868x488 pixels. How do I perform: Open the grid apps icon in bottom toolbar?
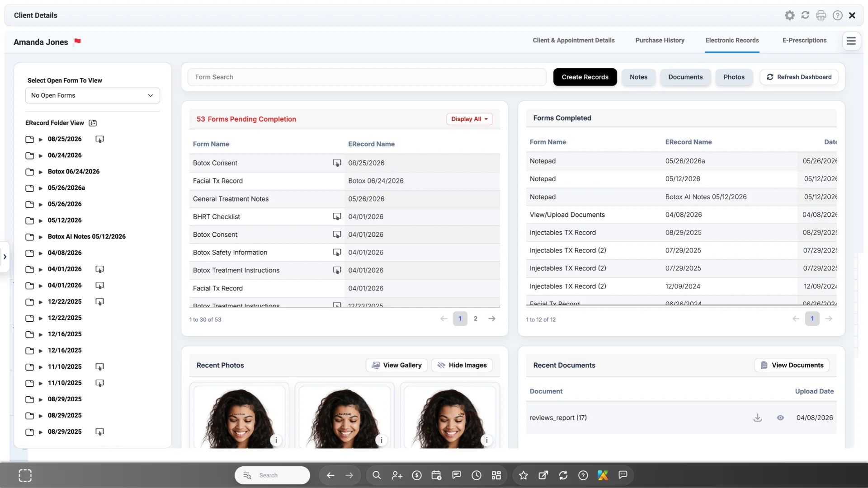(x=496, y=475)
